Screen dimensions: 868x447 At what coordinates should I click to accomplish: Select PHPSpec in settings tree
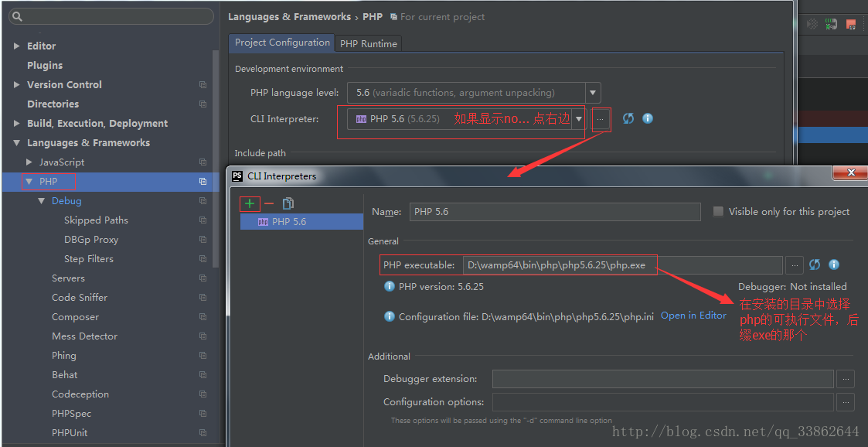click(71, 414)
